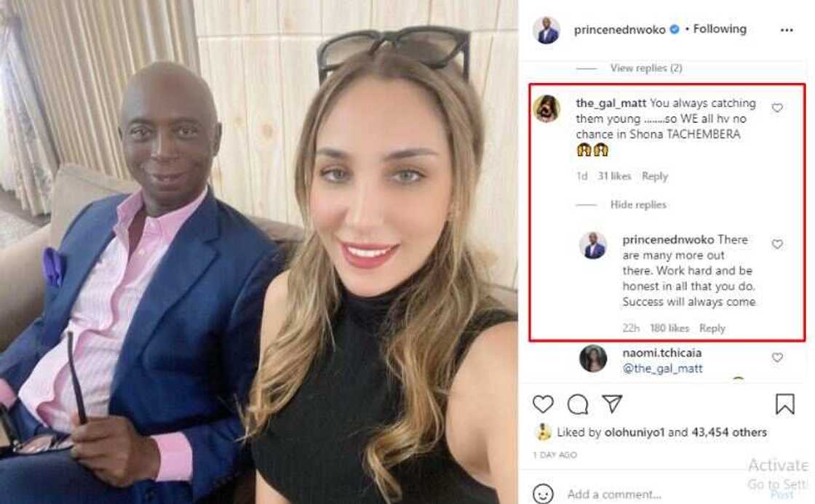Like princenednwoko's reply heart
The image size is (815, 504).
pyautogui.click(x=777, y=244)
